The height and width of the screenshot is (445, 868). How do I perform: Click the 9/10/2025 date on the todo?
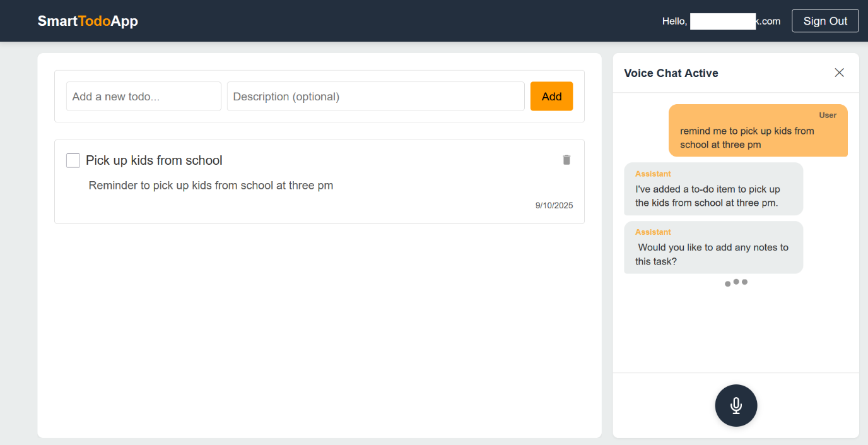(554, 205)
